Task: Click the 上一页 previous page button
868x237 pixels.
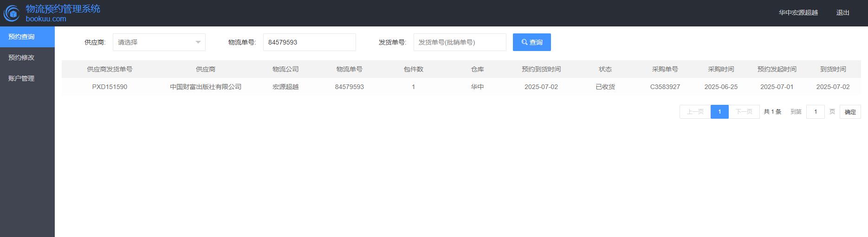Action: point(695,112)
